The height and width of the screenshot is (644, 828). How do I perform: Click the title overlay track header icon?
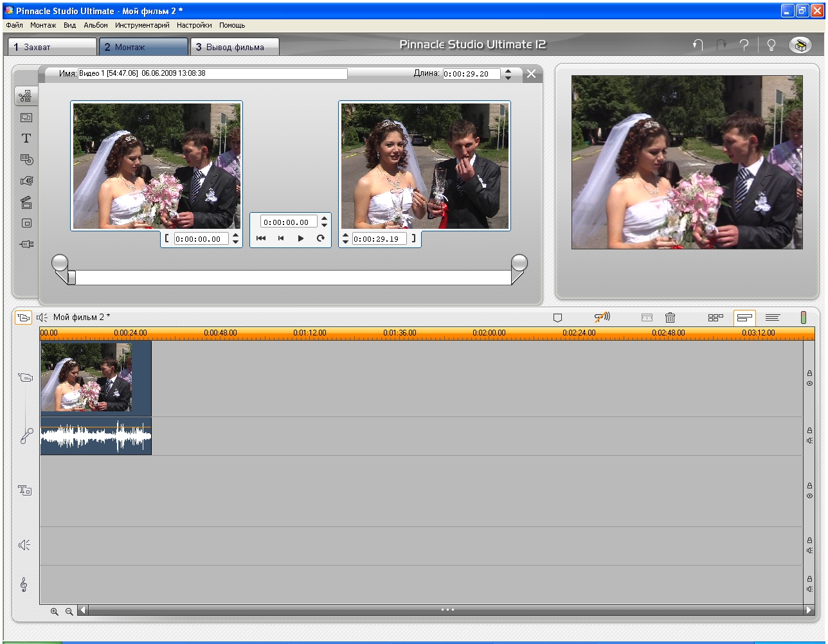click(x=24, y=490)
